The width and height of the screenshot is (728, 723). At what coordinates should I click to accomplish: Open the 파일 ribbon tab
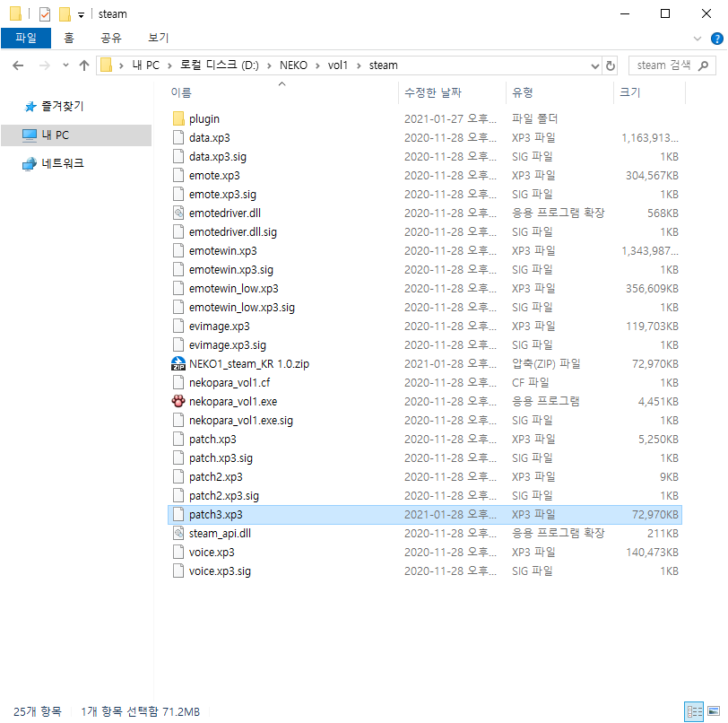click(26, 38)
